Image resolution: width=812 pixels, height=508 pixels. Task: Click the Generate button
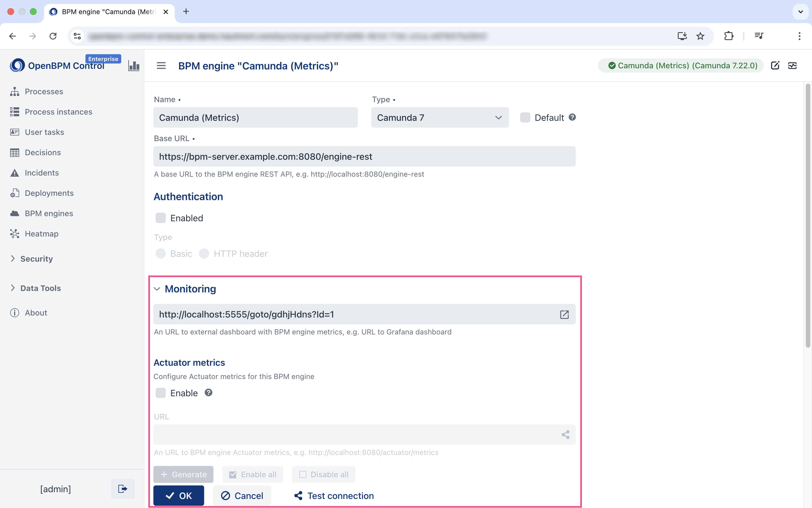pos(183,474)
